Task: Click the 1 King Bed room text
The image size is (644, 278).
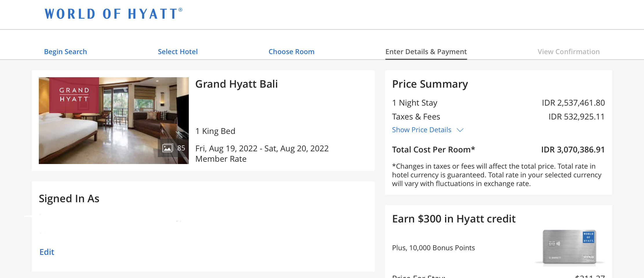Action: pyautogui.click(x=215, y=131)
